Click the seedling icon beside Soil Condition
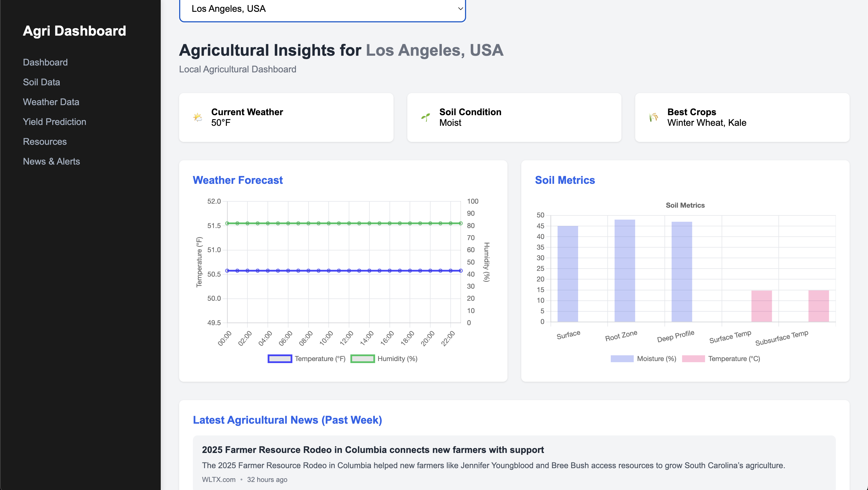 (425, 117)
